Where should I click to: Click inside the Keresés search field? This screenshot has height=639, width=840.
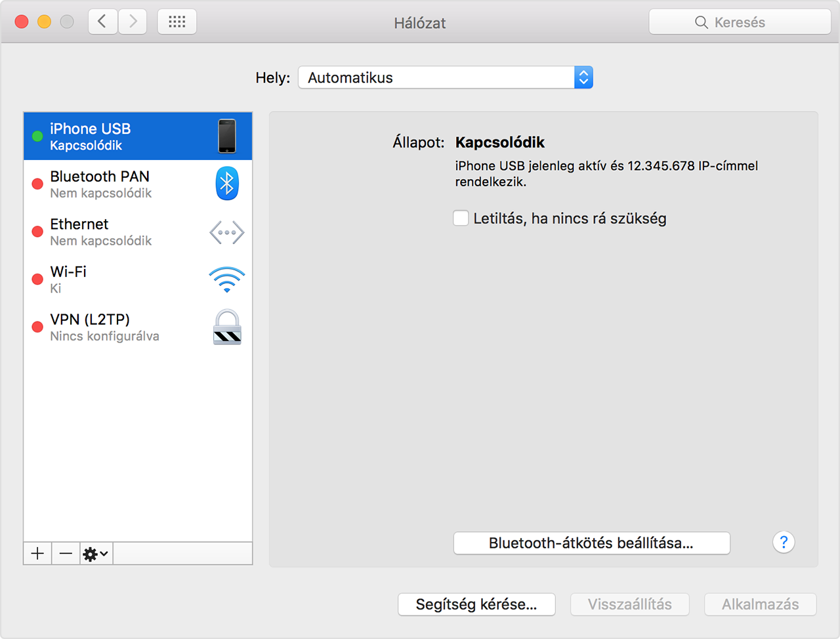pyautogui.click(x=740, y=22)
